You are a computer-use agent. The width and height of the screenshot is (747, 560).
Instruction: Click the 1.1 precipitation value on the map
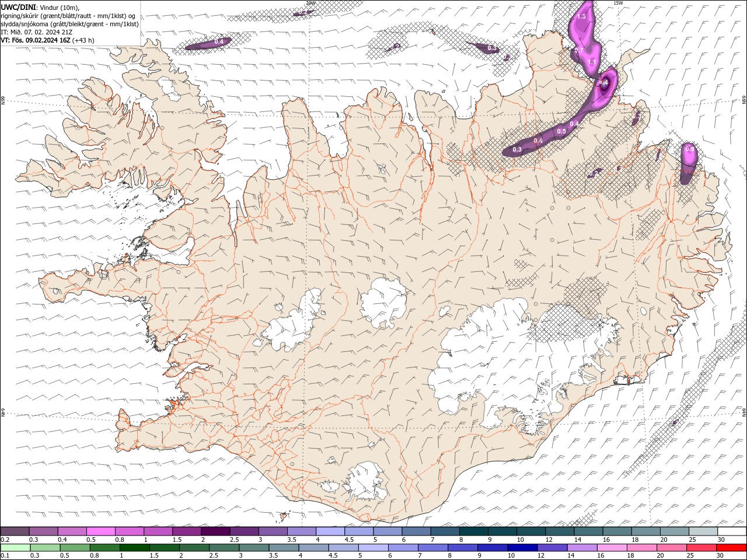tap(592, 62)
